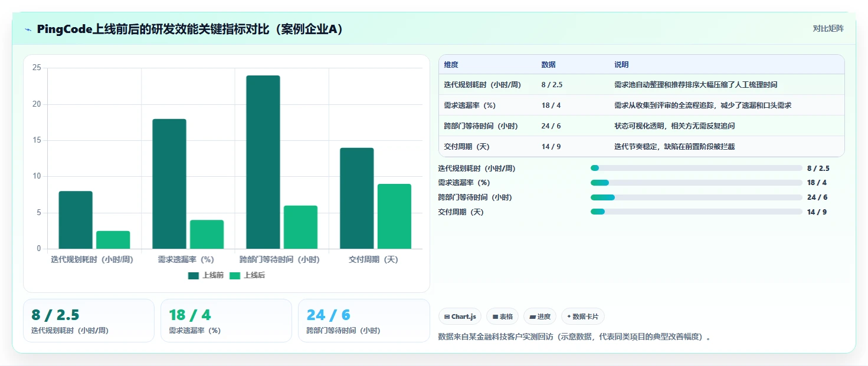Select table row 迭代规划耗时 (小时/周)
The height and width of the screenshot is (366, 868).
tap(641, 85)
